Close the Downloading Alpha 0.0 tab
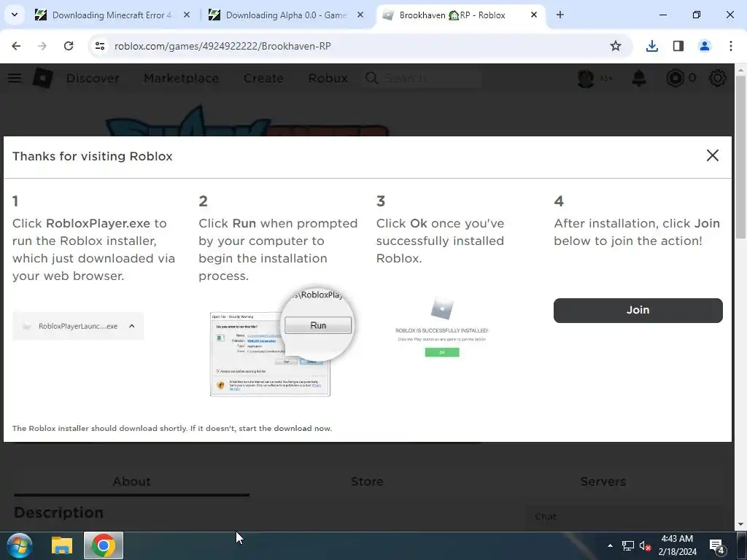 [360, 15]
